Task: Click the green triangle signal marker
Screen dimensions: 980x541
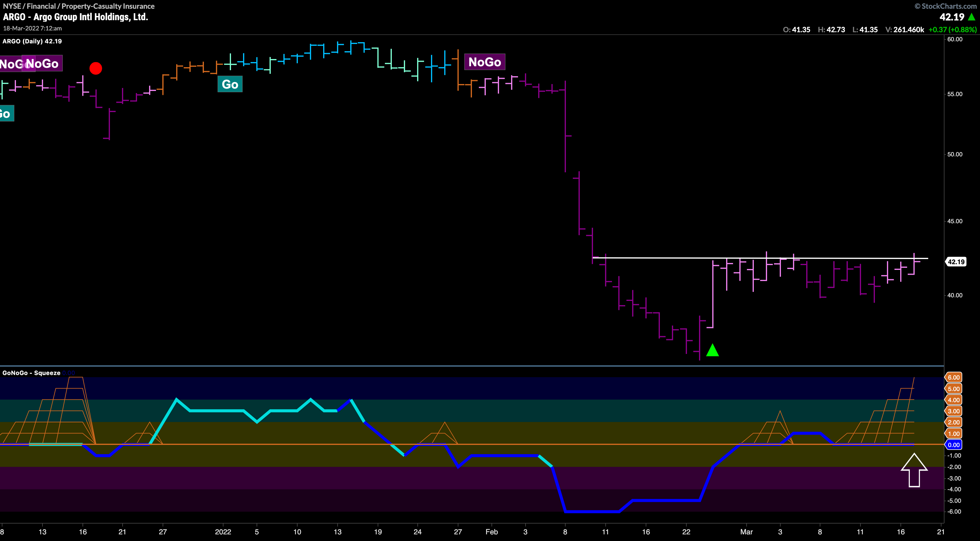Action: click(x=713, y=350)
